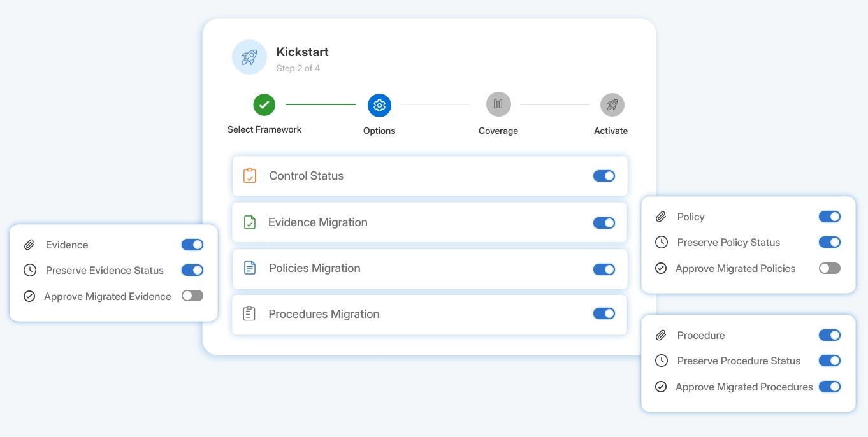Disable Preserve Procedure Status switch
The image size is (868, 437).
[830, 361]
